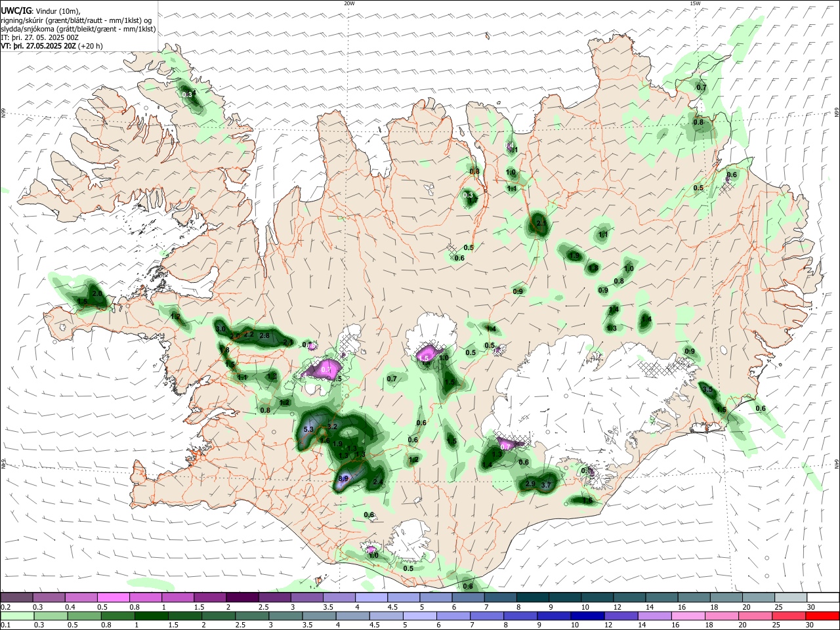Pick navy blue rain swatch between 10 and 12

click(x=586, y=616)
